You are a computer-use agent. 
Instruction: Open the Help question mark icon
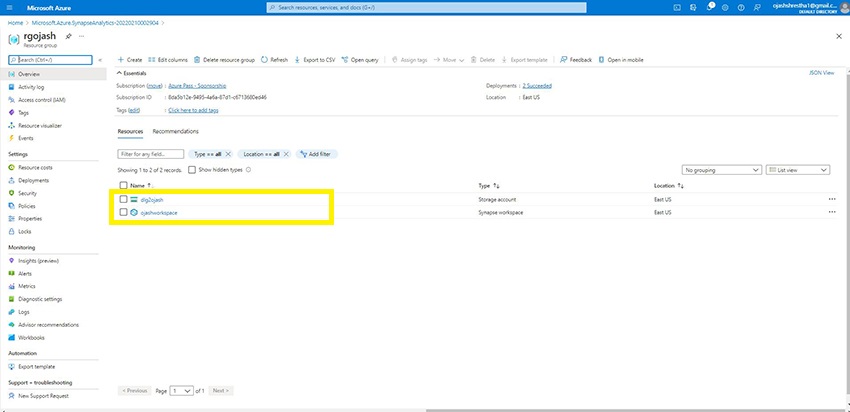(741, 8)
